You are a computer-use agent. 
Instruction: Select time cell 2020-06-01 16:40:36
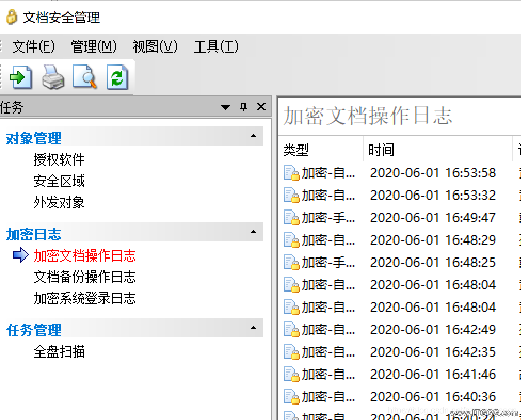[433, 397]
